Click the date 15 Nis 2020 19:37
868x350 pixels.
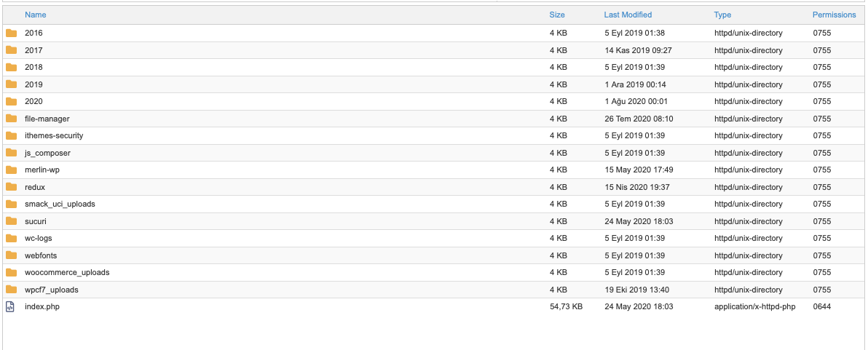pos(637,187)
